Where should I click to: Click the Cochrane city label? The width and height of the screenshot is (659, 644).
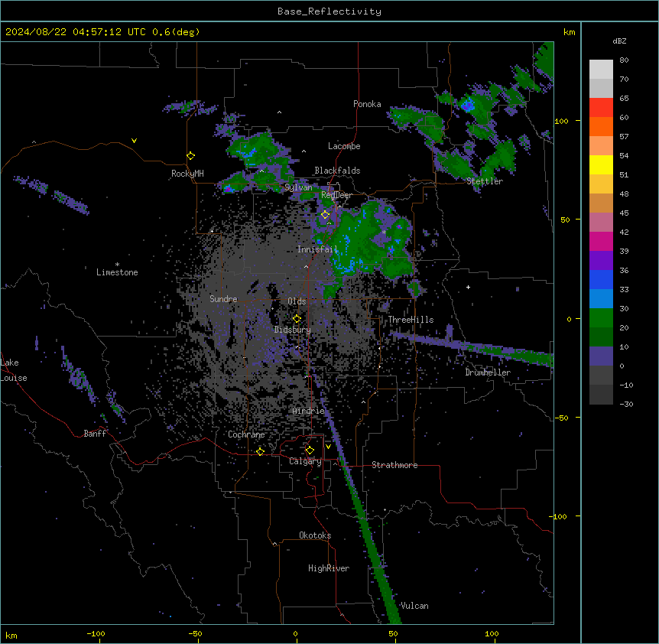click(x=246, y=434)
